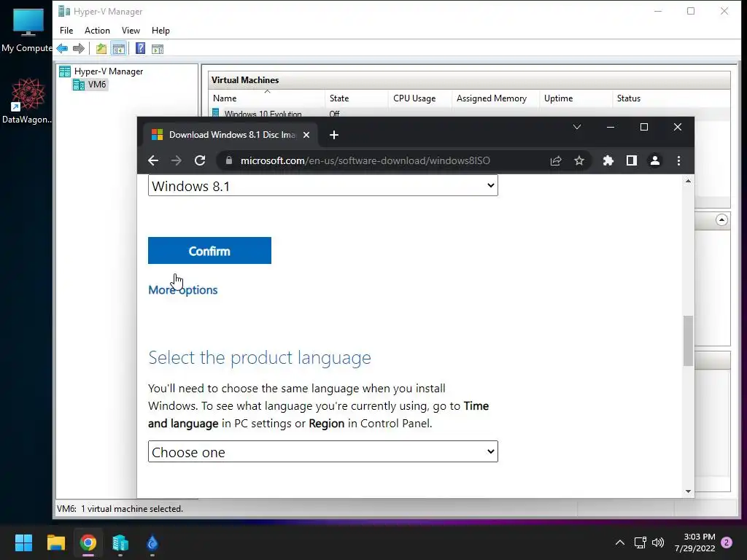
Task: Open File Explorer from the taskbar
Action: (55, 542)
